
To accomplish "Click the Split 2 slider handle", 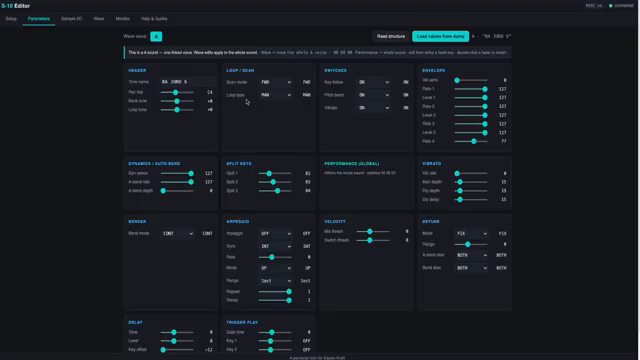I will (273, 182).
